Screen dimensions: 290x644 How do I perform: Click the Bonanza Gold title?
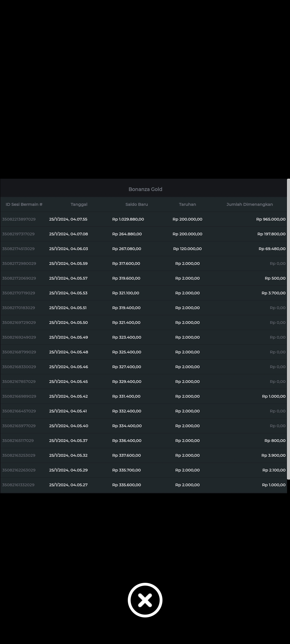[145, 189]
